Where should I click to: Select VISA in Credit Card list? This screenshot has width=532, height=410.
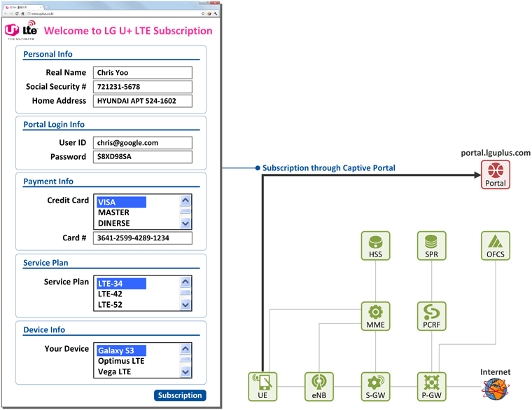point(122,202)
